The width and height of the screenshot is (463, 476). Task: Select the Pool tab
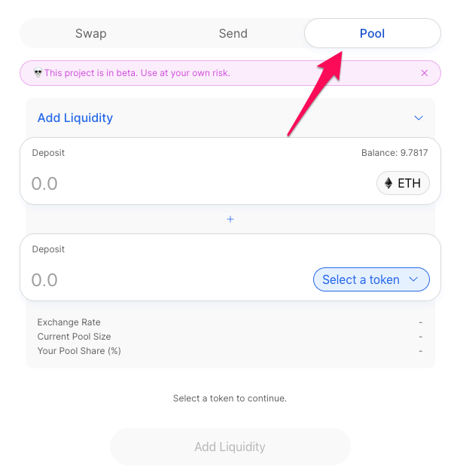(x=372, y=33)
